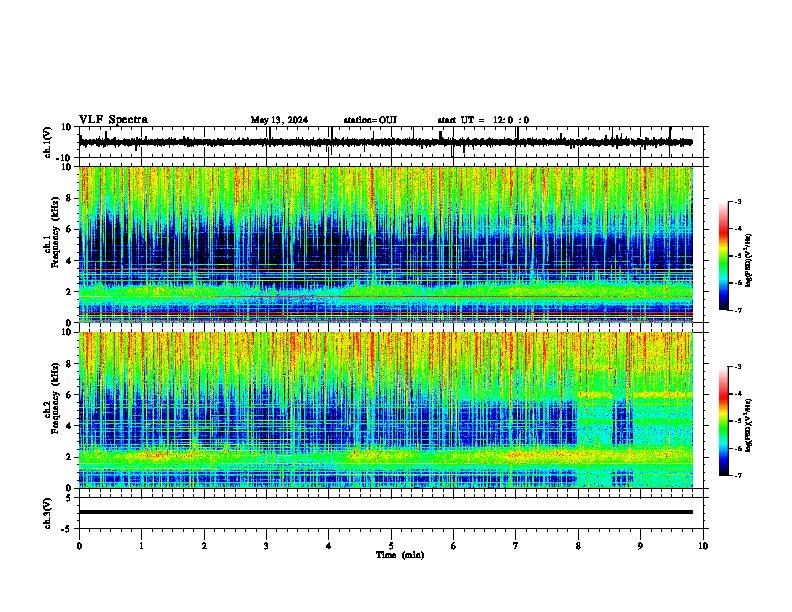Click the ch.2 color bar PSD unit label
This screenshot has height=612, width=792.
748,425
